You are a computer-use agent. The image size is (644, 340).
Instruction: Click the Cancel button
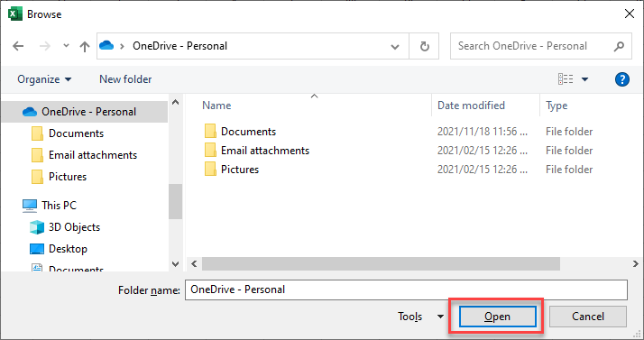pyautogui.click(x=588, y=317)
